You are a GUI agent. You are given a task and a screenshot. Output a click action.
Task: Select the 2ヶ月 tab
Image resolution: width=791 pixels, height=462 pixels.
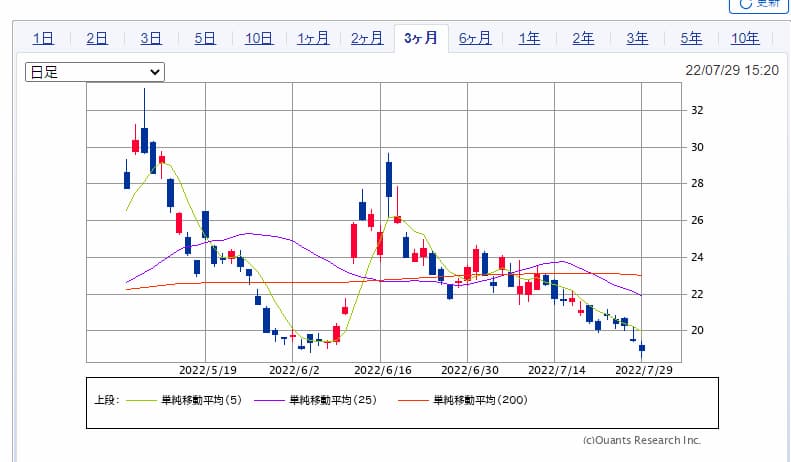click(x=367, y=38)
